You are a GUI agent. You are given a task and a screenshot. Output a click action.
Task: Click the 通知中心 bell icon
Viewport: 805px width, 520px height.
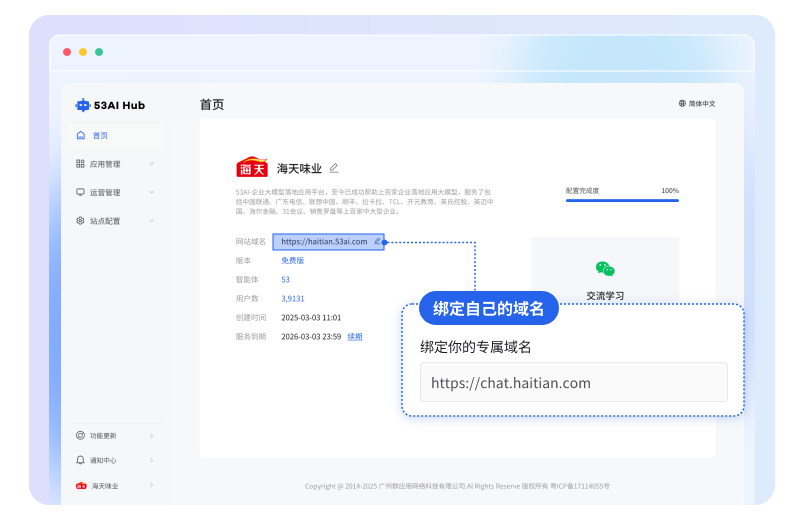point(81,461)
